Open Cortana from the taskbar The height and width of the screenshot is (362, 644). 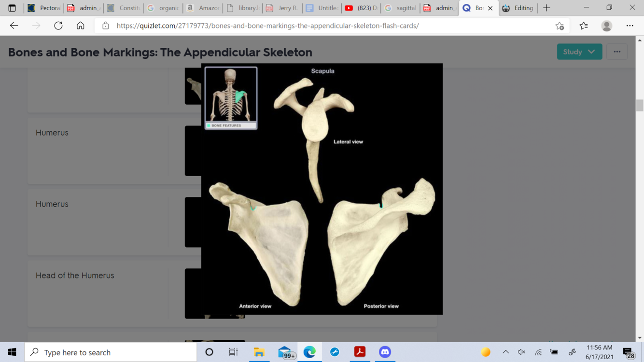[x=209, y=352]
